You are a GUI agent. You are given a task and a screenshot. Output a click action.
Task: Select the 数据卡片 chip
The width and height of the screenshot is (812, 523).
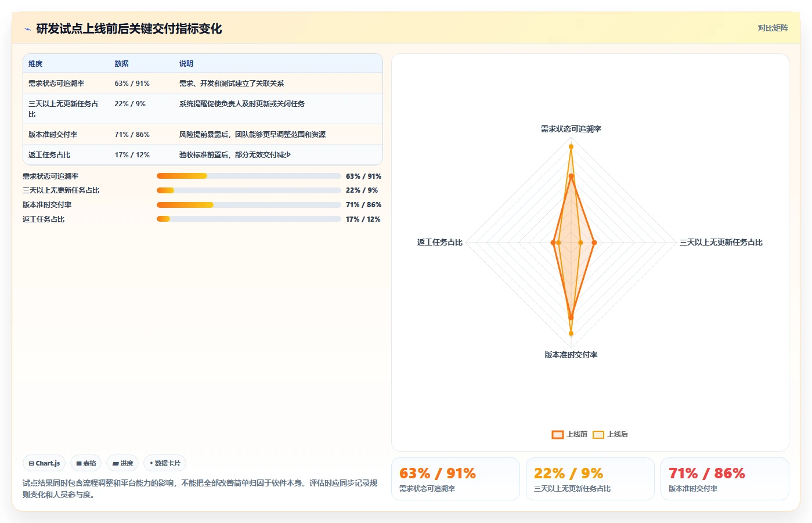click(165, 463)
